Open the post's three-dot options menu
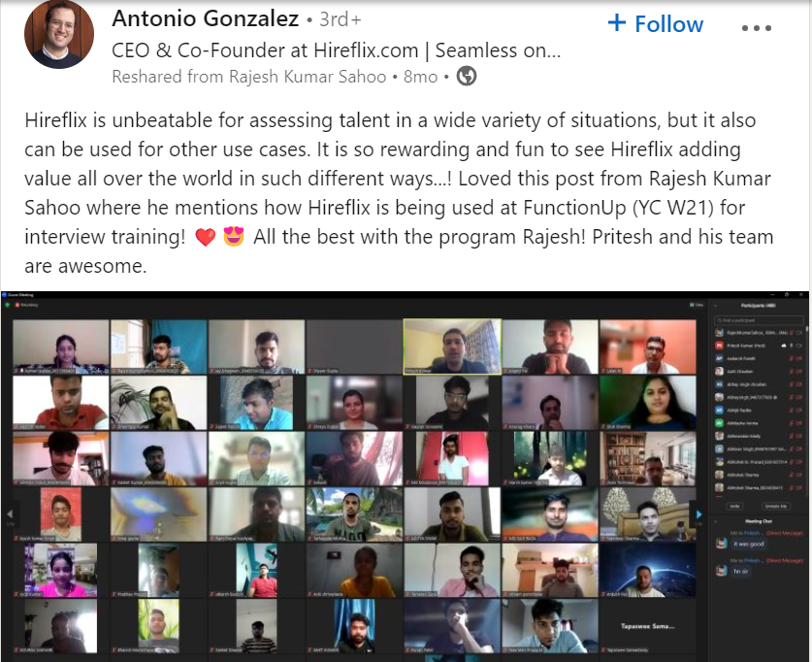The width and height of the screenshot is (812, 662). 756,28
